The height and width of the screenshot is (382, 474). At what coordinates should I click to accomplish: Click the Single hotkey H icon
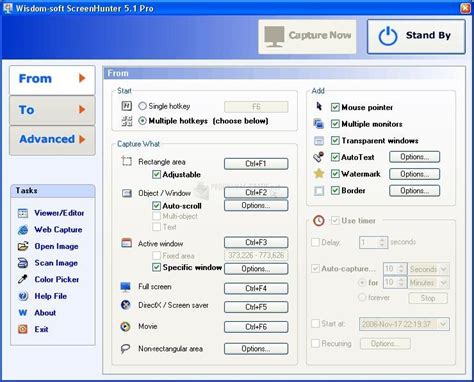(x=127, y=106)
